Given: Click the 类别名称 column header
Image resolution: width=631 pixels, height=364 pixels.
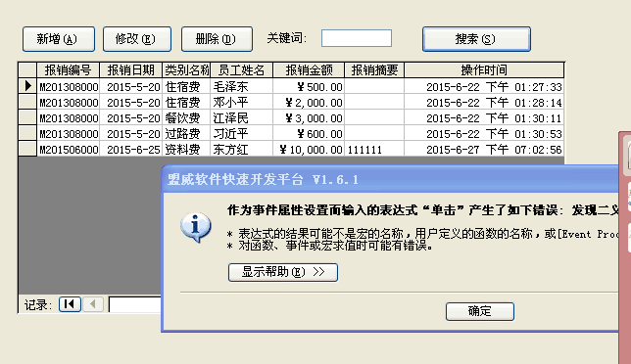Looking at the screenshot, I should [186, 69].
